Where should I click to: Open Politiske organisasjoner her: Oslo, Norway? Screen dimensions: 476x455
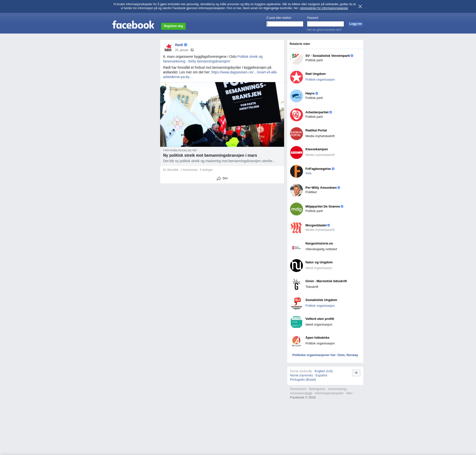pos(325,355)
